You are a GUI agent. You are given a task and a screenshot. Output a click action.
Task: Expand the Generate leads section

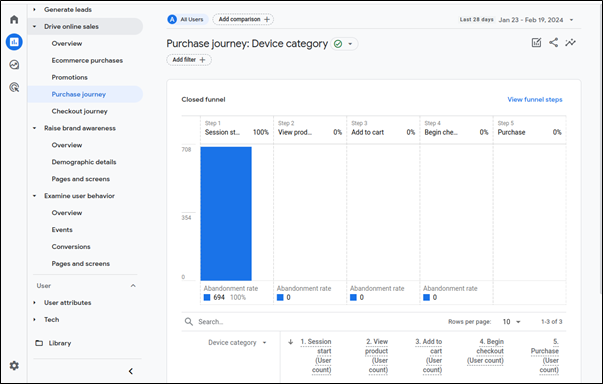click(35, 10)
